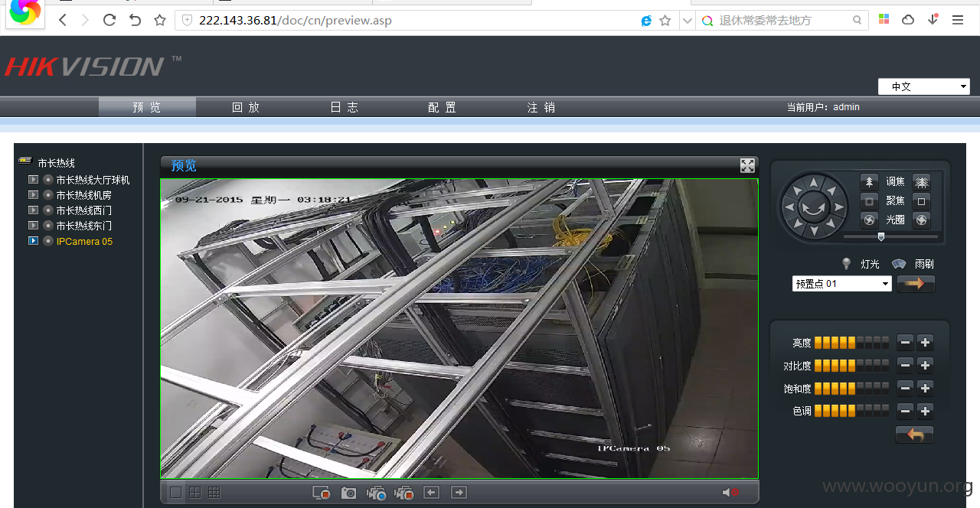Click the PTZ up arrow
This screenshot has width=980, height=508.
[x=813, y=182]
